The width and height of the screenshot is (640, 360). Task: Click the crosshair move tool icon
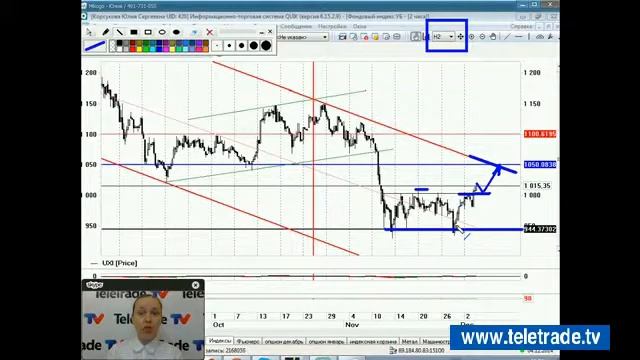tap(460, 37)
